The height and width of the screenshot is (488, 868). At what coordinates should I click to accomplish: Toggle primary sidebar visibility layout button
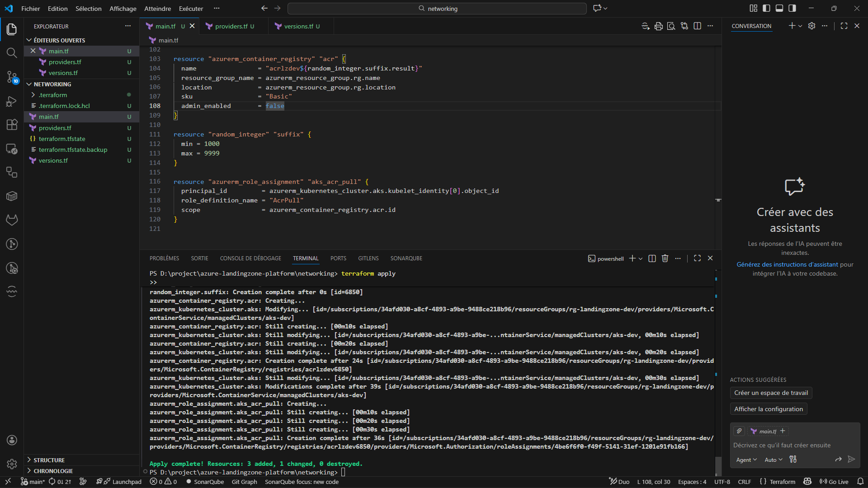pos(766,8)
